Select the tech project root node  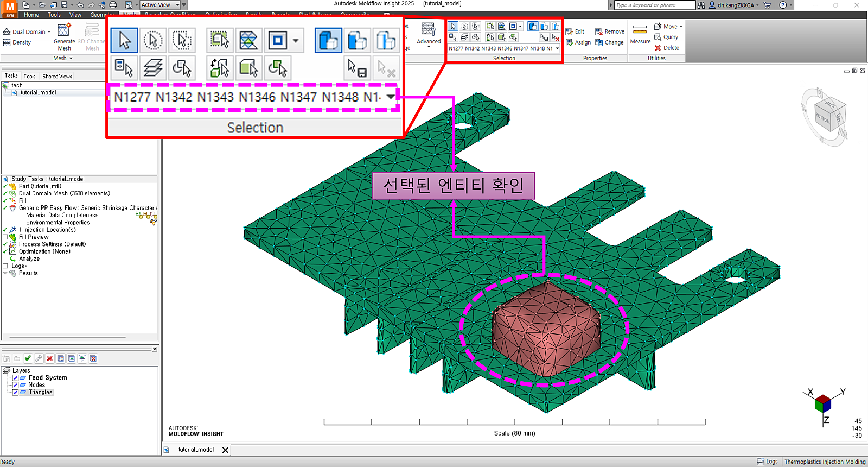17,86
